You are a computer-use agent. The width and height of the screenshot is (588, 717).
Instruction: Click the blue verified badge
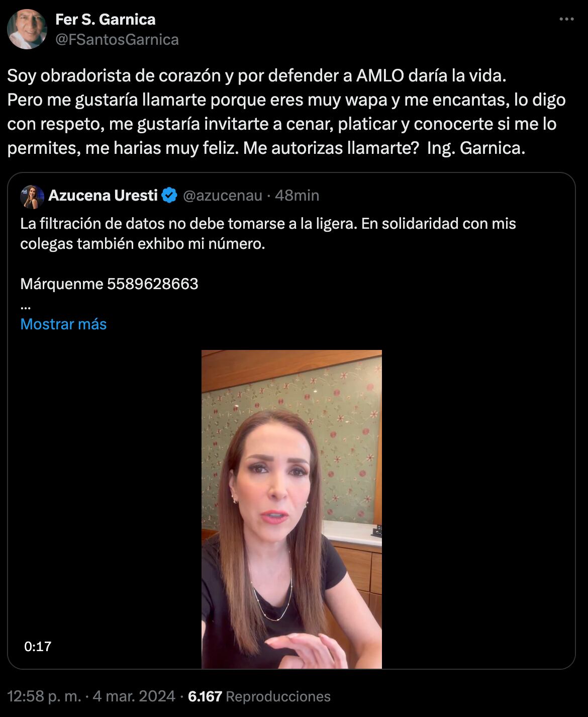[169, 195]
